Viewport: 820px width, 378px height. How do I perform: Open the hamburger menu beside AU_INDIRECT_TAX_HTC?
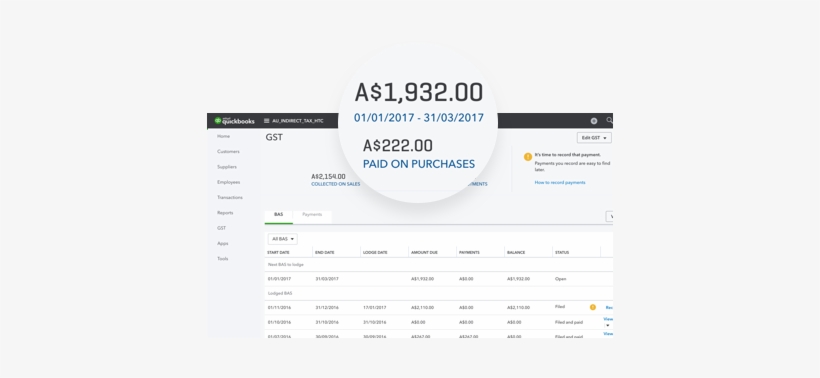click(x=266, y=121)
